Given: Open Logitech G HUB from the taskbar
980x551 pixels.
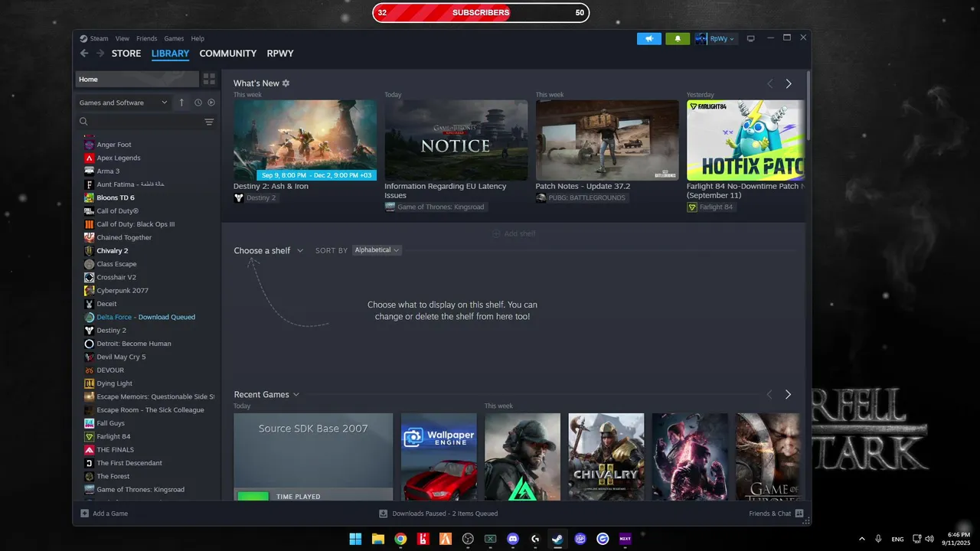Looking at the screenshot, I should pos(535,539).
